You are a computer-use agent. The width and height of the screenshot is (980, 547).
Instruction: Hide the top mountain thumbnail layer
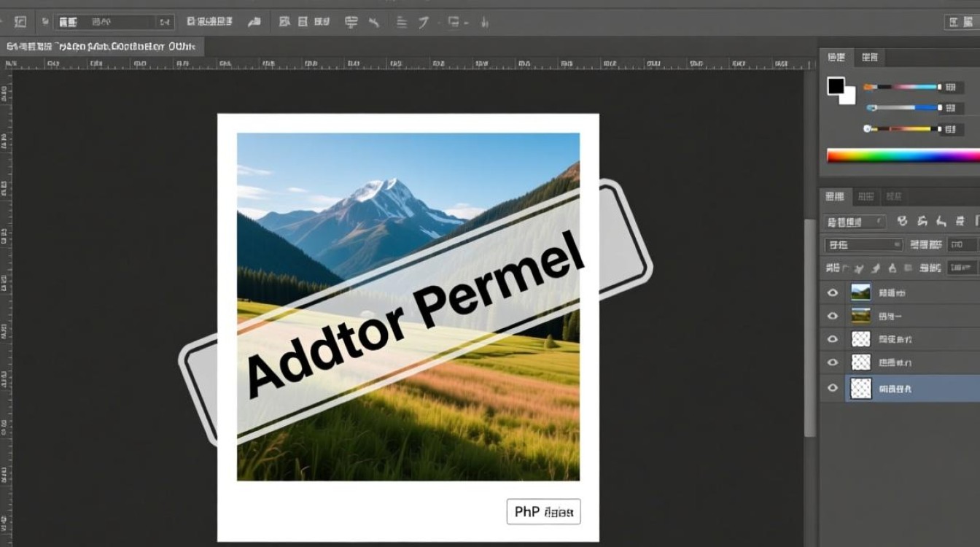click(833, 293)
